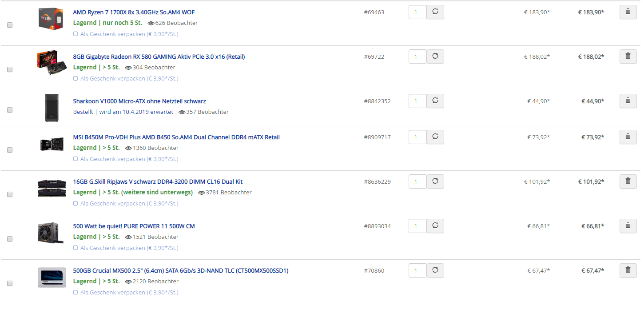Refresh quantity for be quiet! PURE POWER 11
This screenshot has width=644, height=310.
(435, 226)
